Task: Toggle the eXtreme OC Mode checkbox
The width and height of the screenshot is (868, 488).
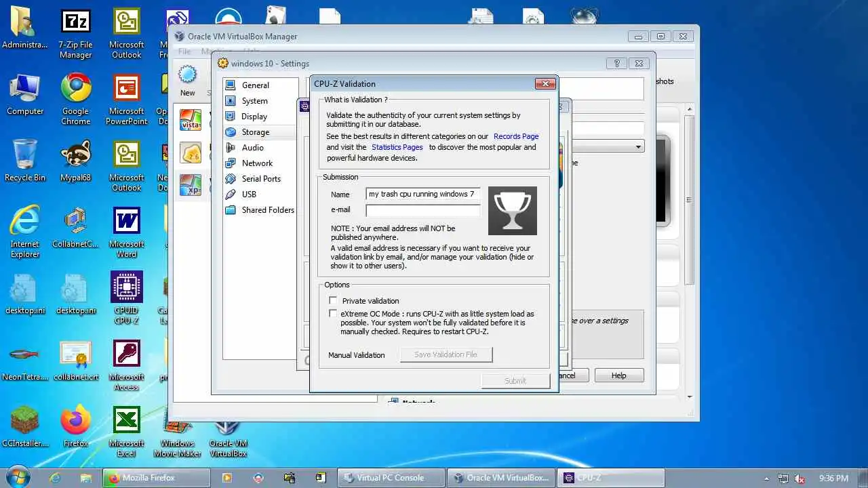Action: coord(333,313)
